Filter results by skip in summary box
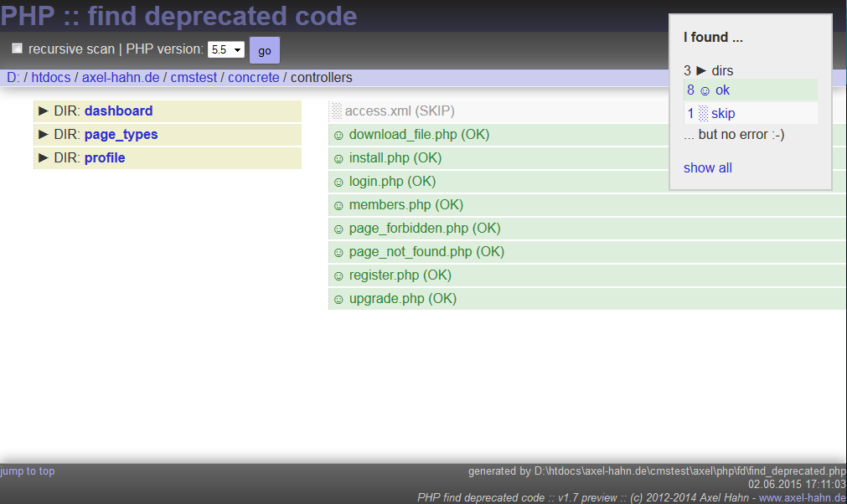Image resolution: width=847 pixels, height=504 pixels. [751, 113]
